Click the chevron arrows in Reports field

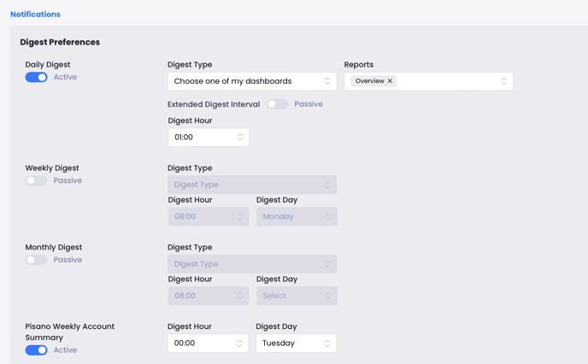click(x=503, y=81)
